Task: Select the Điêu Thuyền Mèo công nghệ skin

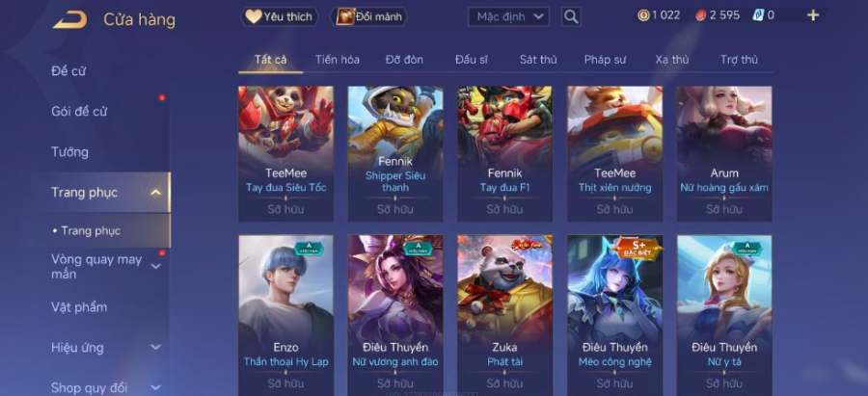Action: pyautogui.click(x=614, y=315)
